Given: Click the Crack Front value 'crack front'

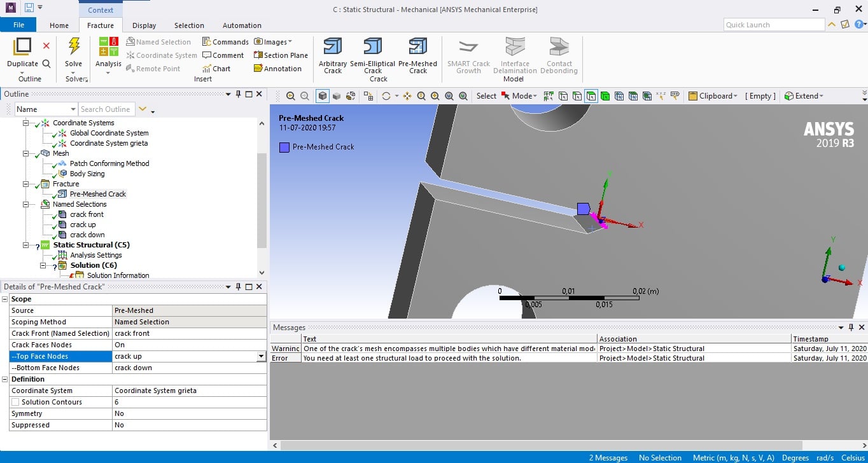Looking at the screenshot, I should tap(190, 333).
